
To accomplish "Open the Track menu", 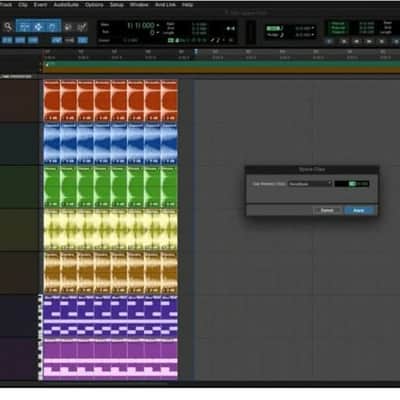I will pyautogui.click(x=5, y=5).
